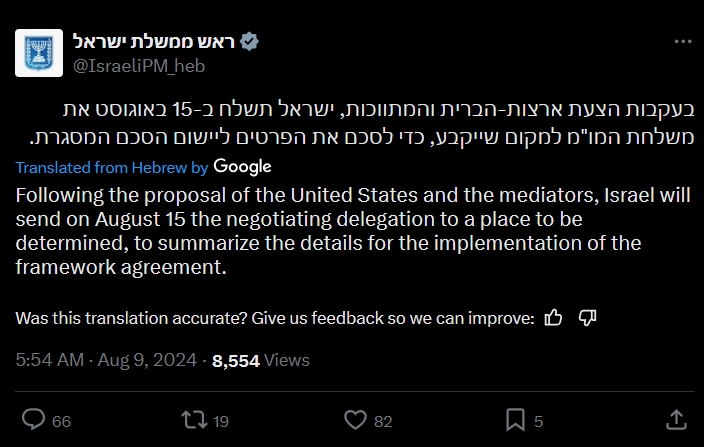The image size is (704, 447).
Task: Click the thumbs up translation feedback icon
Action: click(x=553, y=318)
